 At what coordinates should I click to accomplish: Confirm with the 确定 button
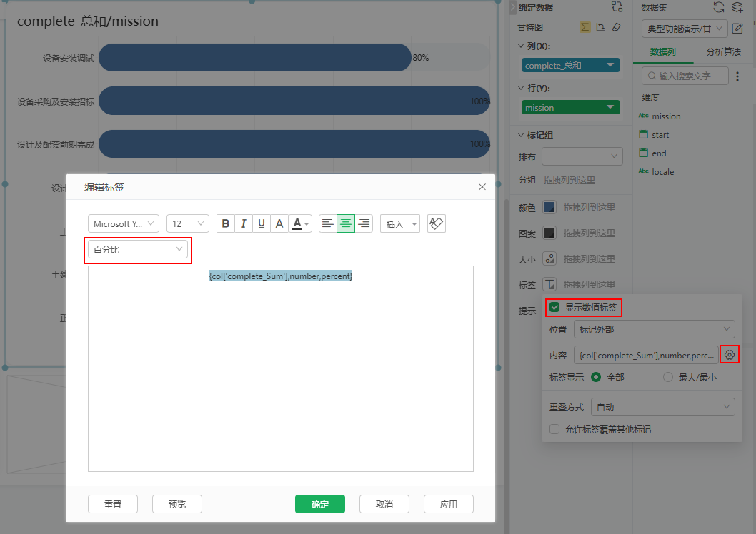[x=320, y=504]
